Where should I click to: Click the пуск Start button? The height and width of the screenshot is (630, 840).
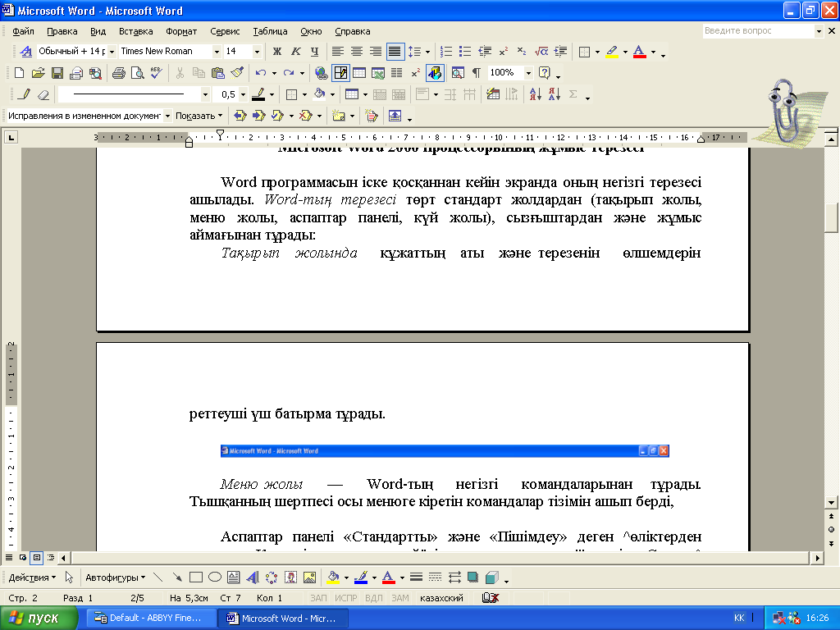pos(39,618)
